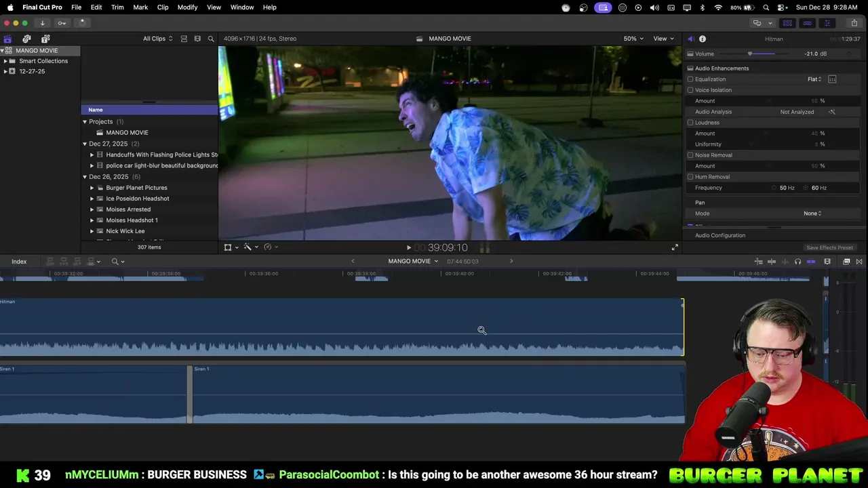Toggle the Inspector panel visibility

[x=827, y=23]
